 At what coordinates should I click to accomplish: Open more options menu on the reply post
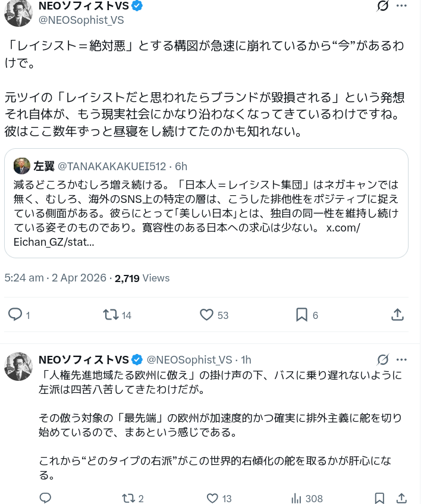coord(402,360)
